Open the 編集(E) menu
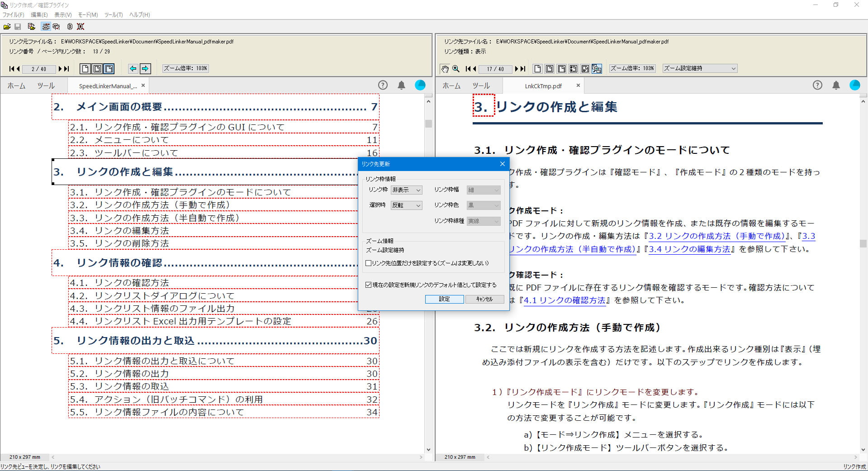 tap(39, 14)
